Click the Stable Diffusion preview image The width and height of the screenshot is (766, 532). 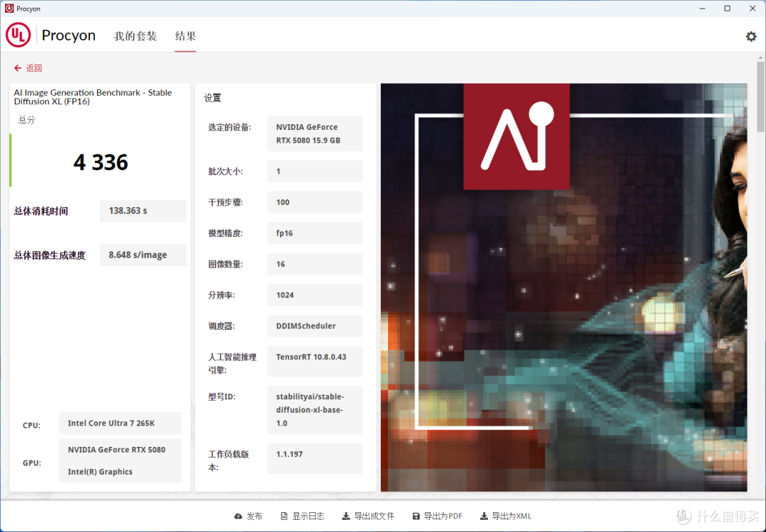[564, 287]
